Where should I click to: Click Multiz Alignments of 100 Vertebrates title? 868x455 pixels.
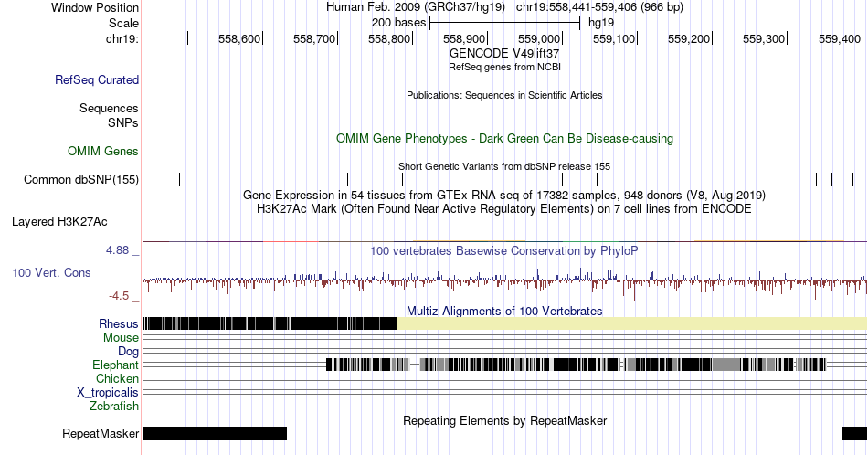(x=504, y=311)
